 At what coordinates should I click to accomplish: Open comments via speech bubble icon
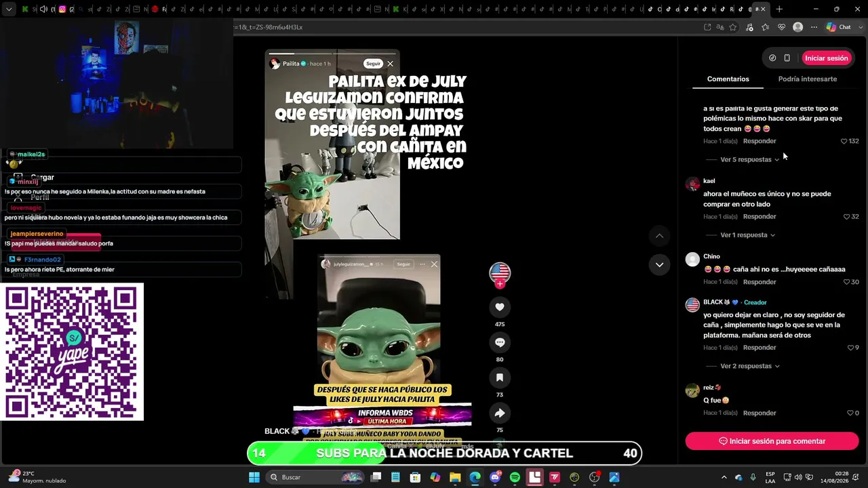[x=500, y=342]
